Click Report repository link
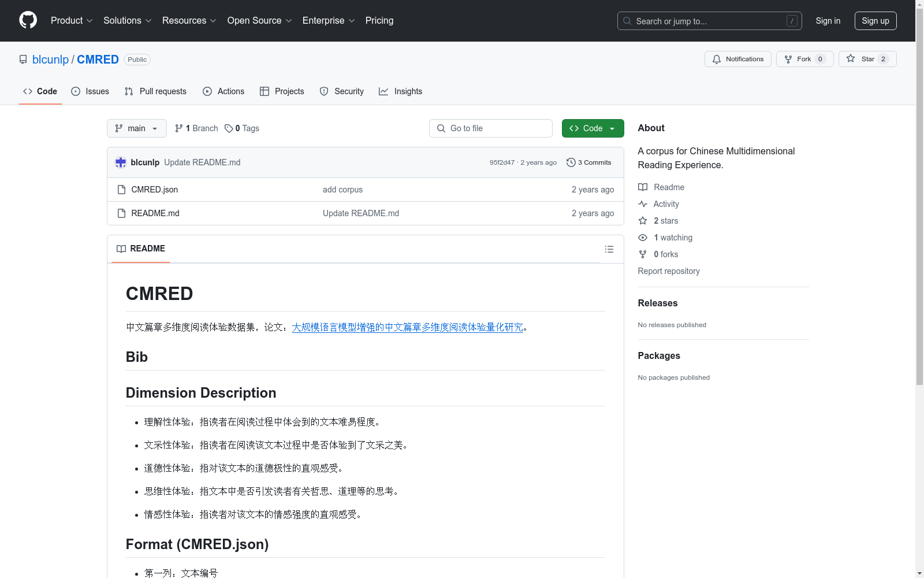Image resolution: width=924 pixels, height=578 pixels. point(669,271)
